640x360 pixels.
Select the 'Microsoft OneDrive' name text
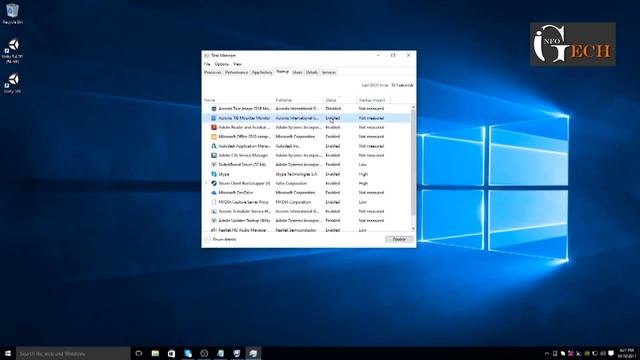tap(236, 193)
